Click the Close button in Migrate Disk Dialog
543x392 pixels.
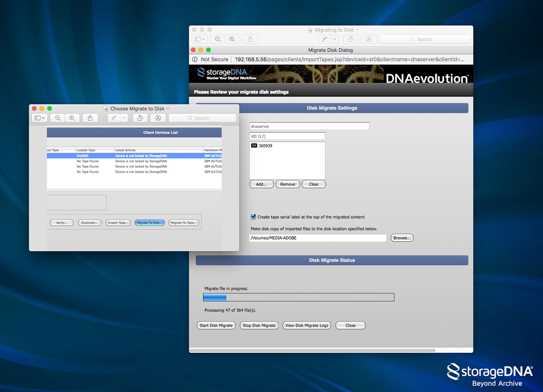[x=350, y=326]
